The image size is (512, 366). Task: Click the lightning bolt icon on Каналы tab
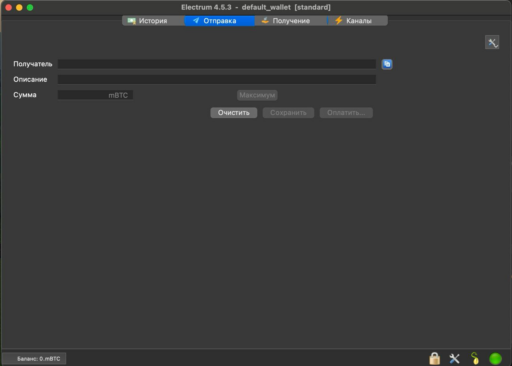[x=339, y=21]
